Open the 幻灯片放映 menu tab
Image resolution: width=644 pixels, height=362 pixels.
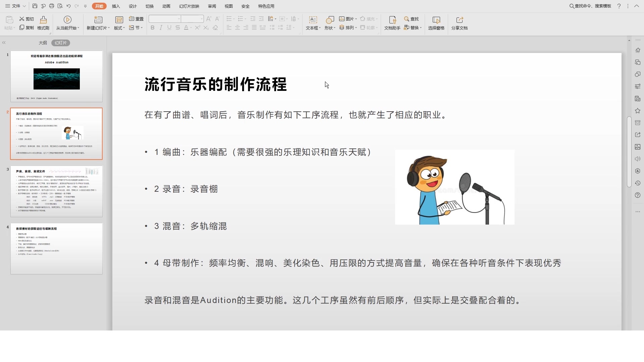(x=189, y=6)
